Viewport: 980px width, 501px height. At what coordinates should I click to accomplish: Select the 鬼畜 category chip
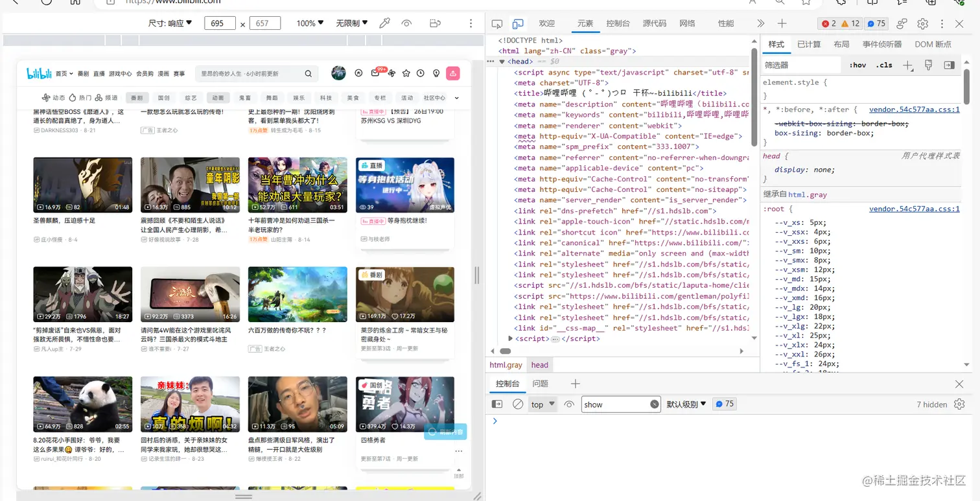click(245, 98)
